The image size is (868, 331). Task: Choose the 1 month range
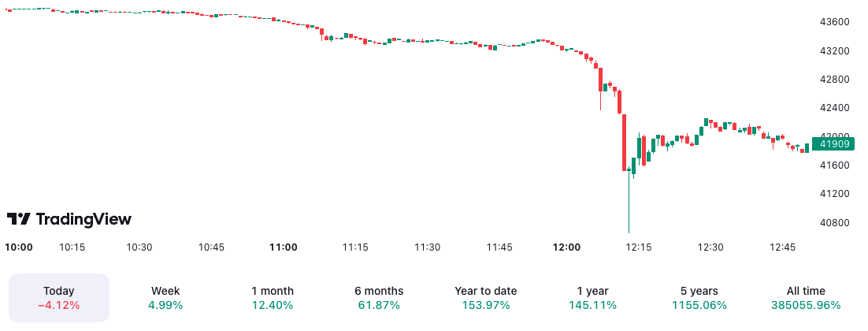[x=272, y=297]
